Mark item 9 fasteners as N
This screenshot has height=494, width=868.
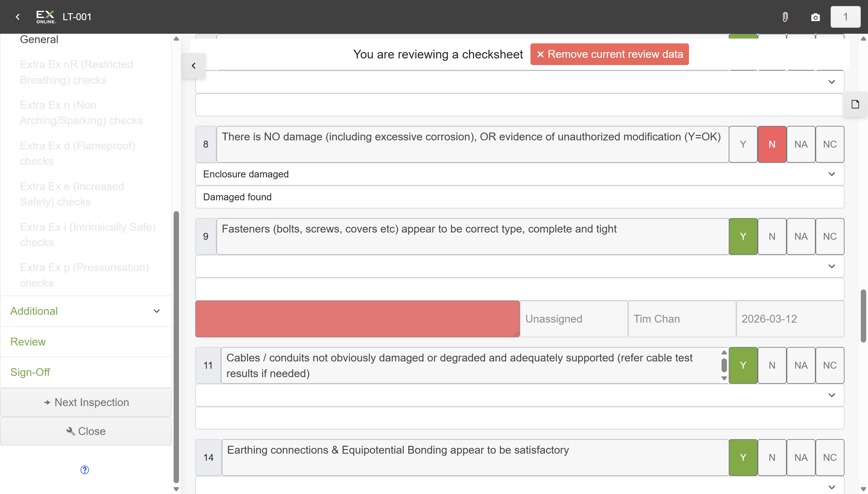(772, 236)
